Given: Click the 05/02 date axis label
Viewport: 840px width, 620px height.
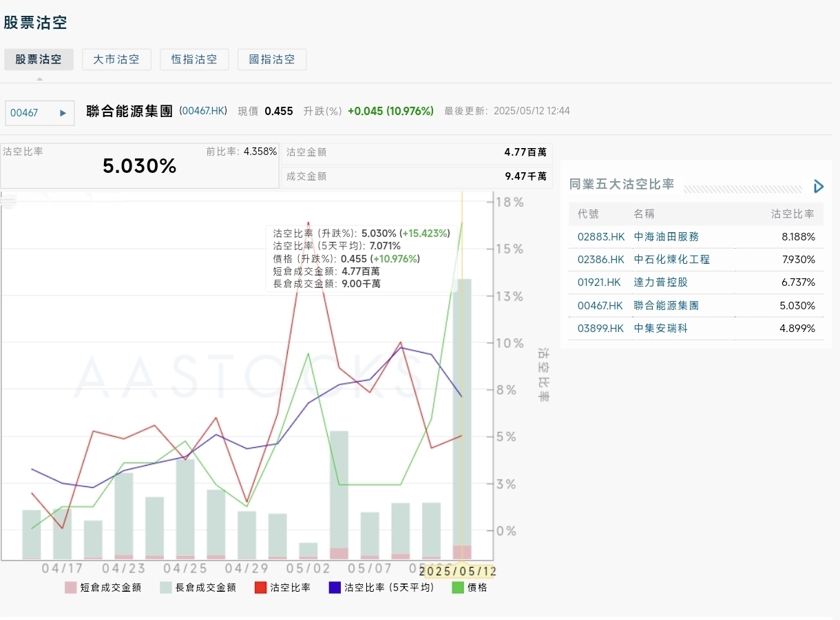Looking at the screenshot, I should coord(308,569).
